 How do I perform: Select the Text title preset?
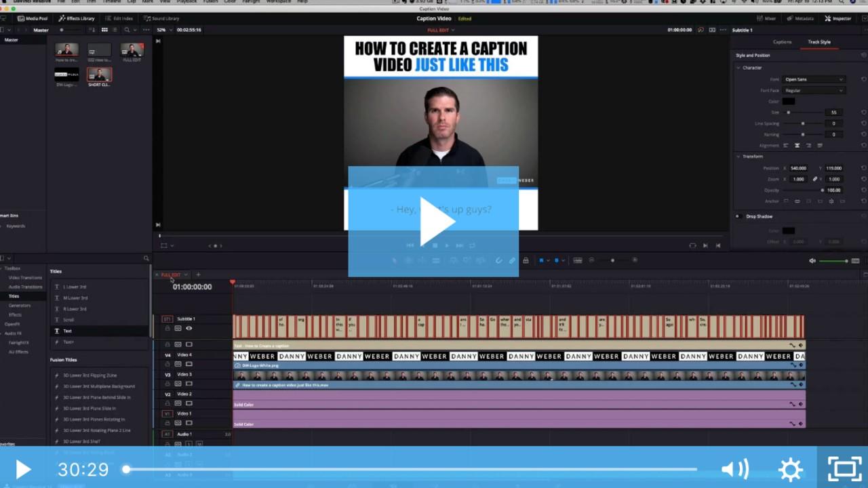[x=99, y=331]
